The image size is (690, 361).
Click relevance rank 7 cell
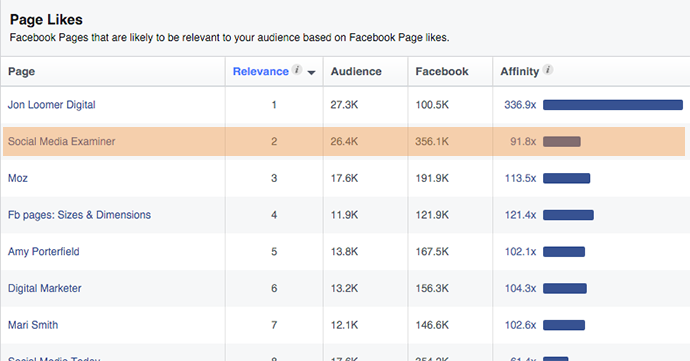click(274, 325)
